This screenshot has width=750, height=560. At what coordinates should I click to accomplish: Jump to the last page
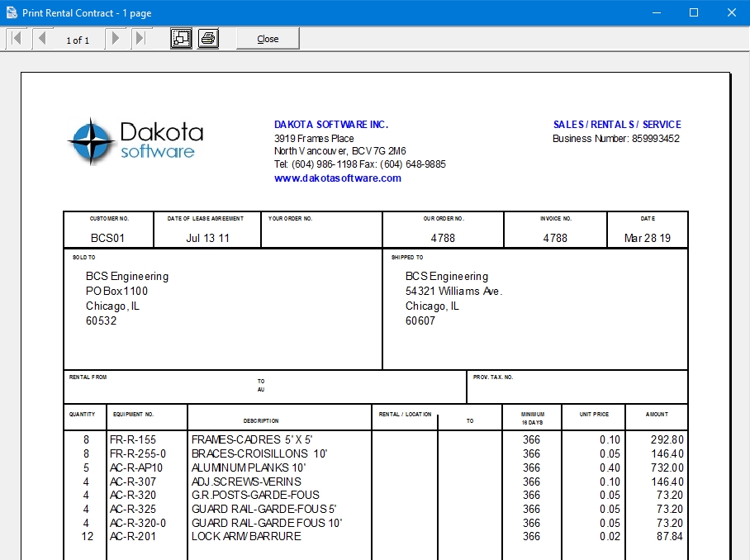pos(140,38)
